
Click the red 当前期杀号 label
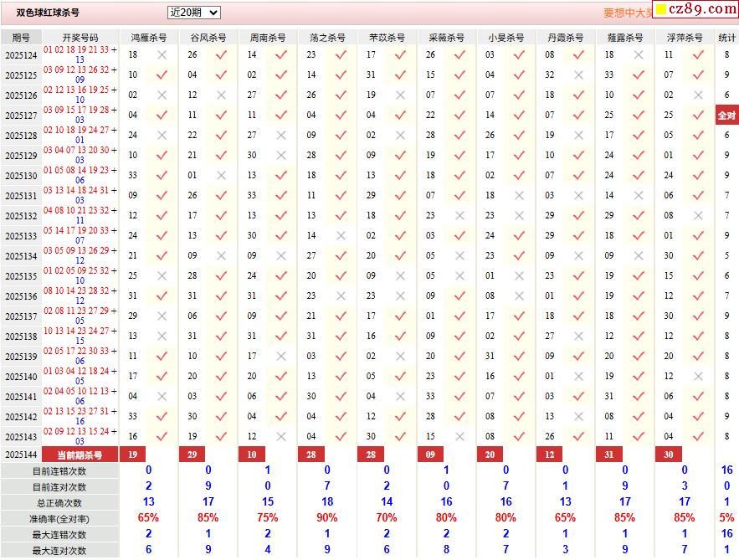80,455
